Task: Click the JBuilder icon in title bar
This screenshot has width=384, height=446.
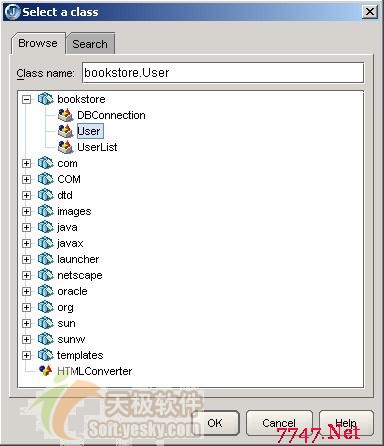Action: [x=13, y=12]
